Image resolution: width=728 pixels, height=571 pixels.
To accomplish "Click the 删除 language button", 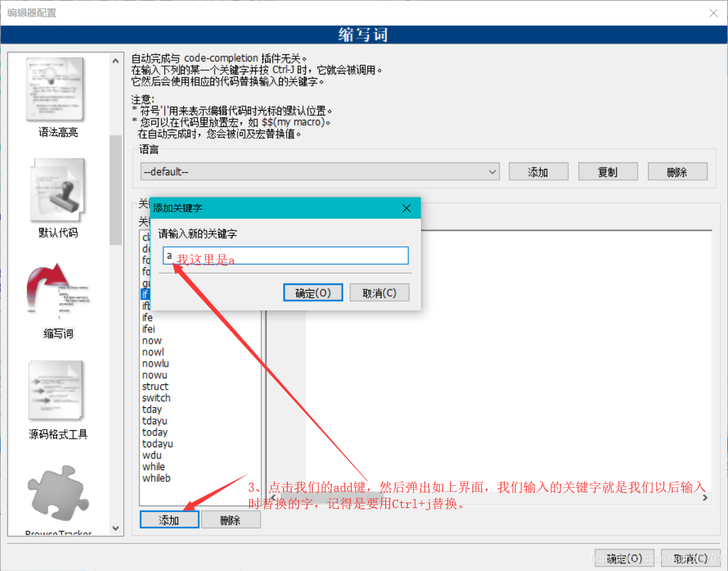I will [x=678, y=172].
